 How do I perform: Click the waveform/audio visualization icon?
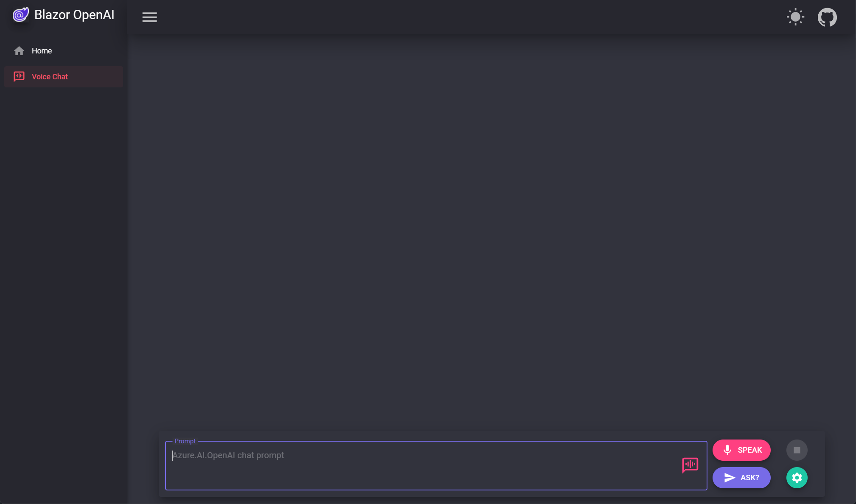(x=690, y=465)
